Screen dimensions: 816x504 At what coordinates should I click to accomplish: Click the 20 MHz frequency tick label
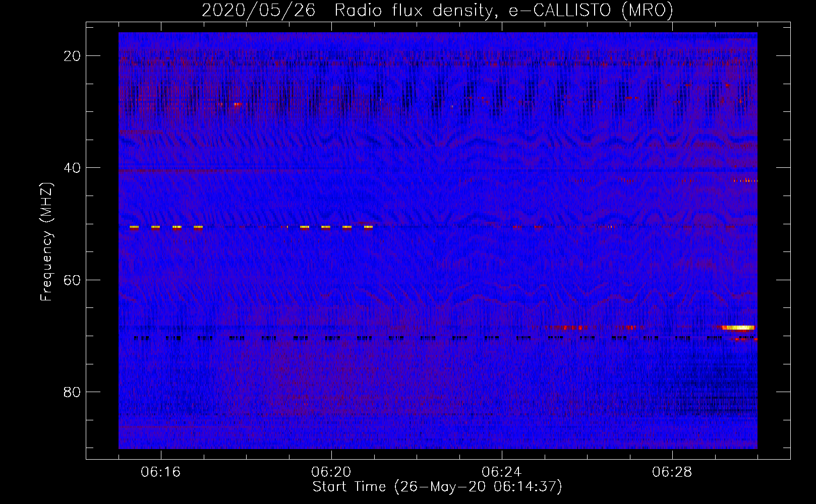pyautogui.click(x=72, y=56)
